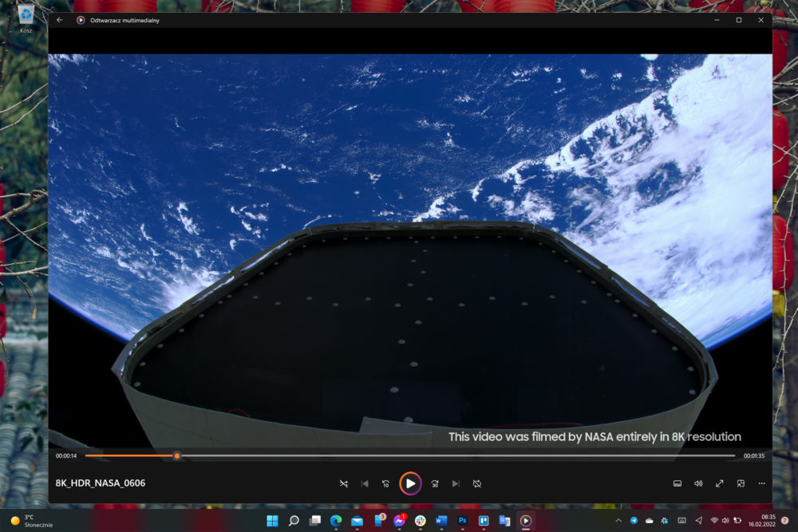Open the Recycle Bin on the desktop
Image resolution: width=798 pixels, height=532 pixels.
tap(26, 19)
